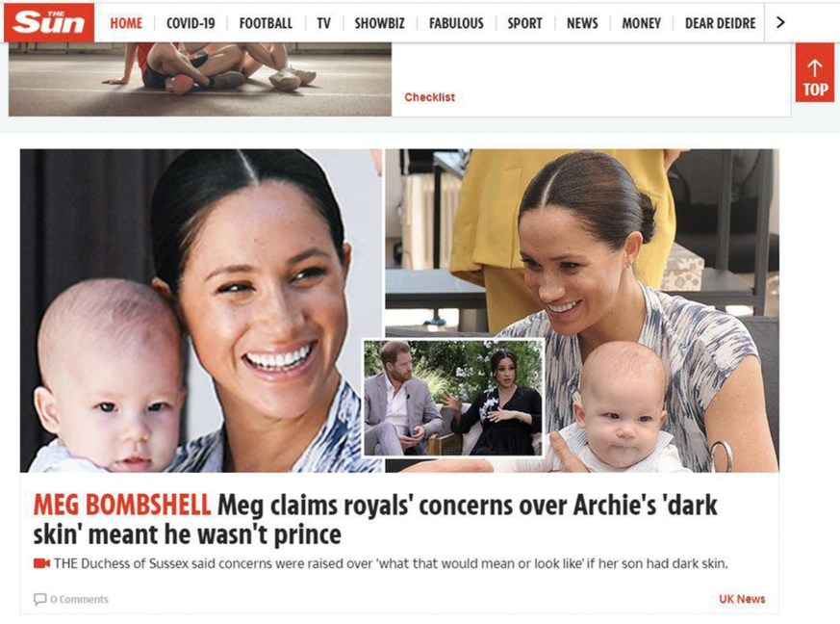Open the DEAR DEIDRE section
Image resolution: width=840 pixels, height=624 pixels.
[721, 23]
